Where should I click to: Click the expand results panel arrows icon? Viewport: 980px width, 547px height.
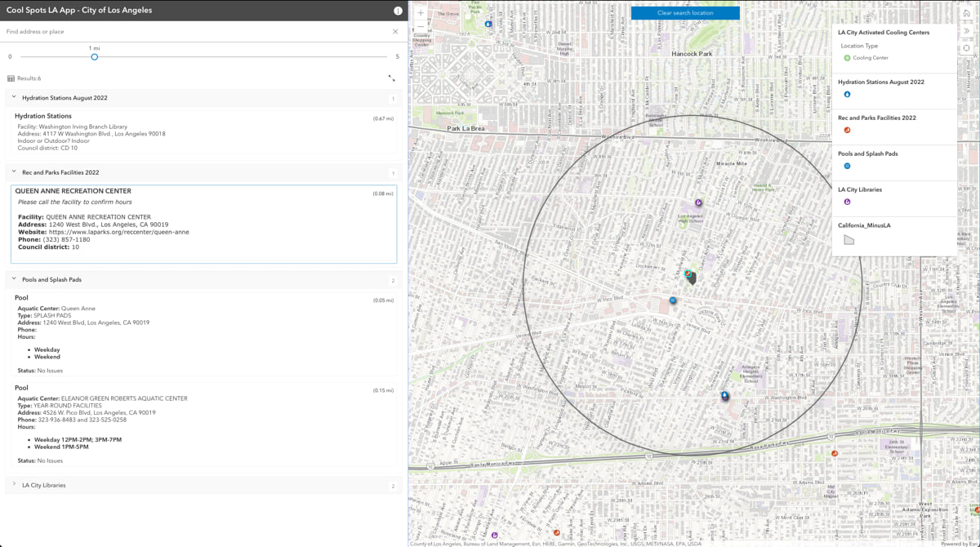tap(392, 78)
